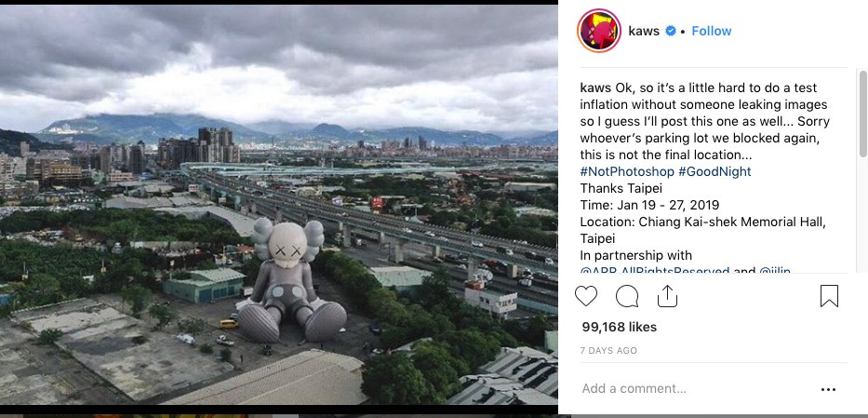This screenshot has height=418, width=868.
Task: Open kaws username in the post header
Action: click(x=644, y=31)
